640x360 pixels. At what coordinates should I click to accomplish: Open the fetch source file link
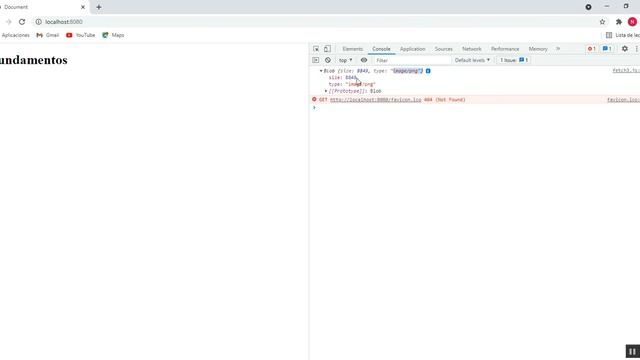pyautogui.click(x=626, y=71)
